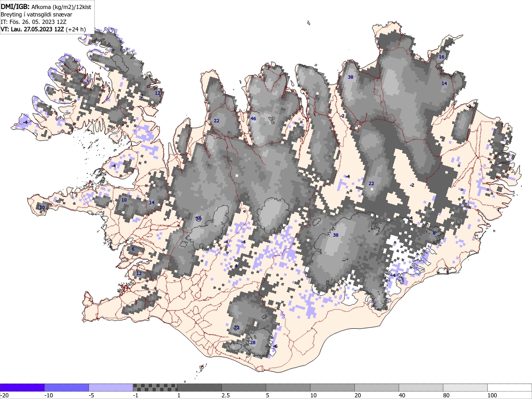Click the "Breyting í vatnsgildi snævar" subtitle

[x=36, y=14]
